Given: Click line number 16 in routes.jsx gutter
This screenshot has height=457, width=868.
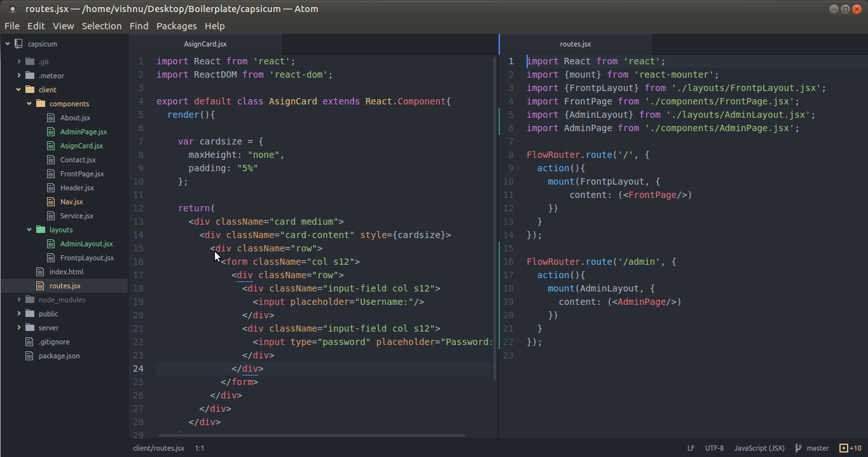Looking at the screenshot, I should click(508, 262).
